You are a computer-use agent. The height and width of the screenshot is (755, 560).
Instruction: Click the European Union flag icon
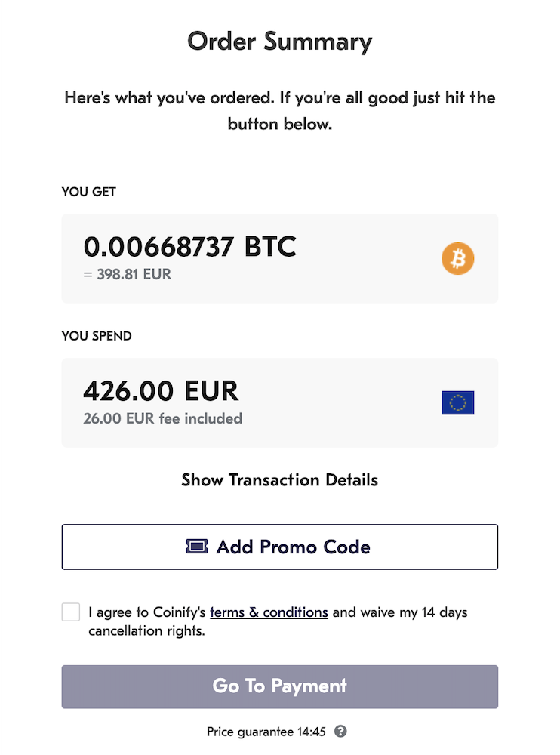pyautogui.click(x=457, y=402)
